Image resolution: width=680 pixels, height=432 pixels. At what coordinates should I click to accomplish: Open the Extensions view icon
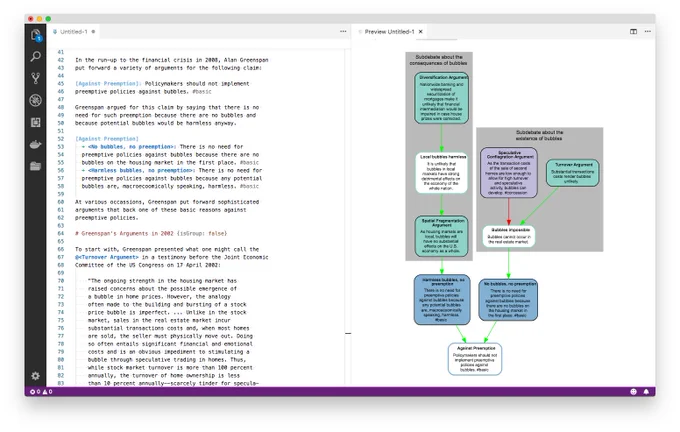(36, 122)
